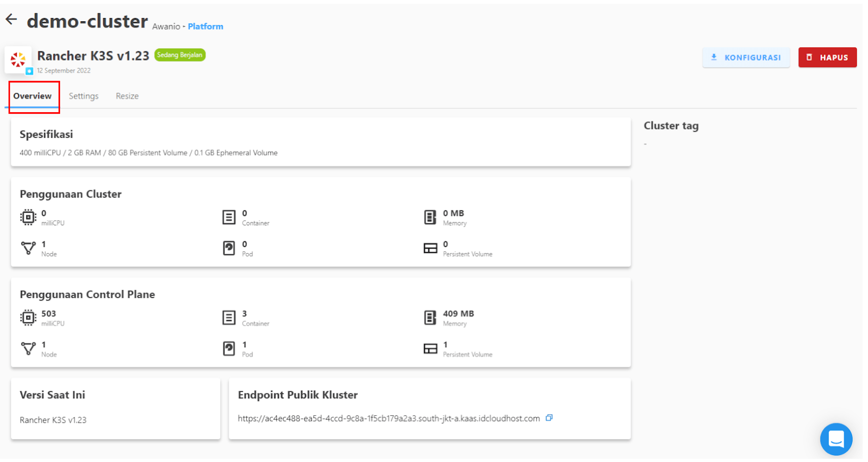The width and height of the screenshot is (868, 462).
Task: Open the Settings tab
Action: [84, 96]
